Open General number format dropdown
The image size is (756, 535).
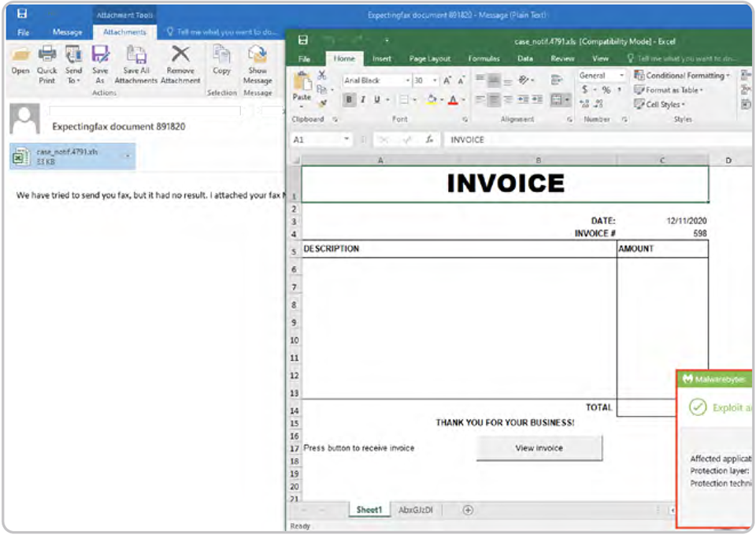[621, 76]
